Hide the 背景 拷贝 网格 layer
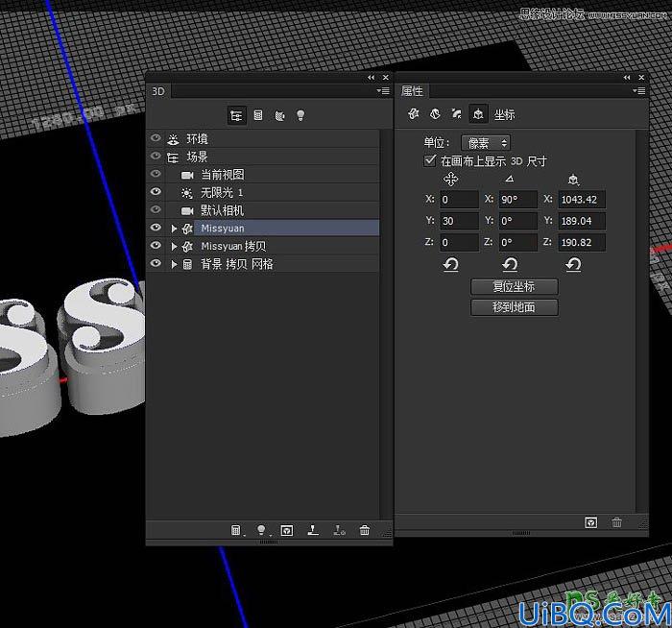Viewport: 672px width, 628px height. click(x=156, y=263)
